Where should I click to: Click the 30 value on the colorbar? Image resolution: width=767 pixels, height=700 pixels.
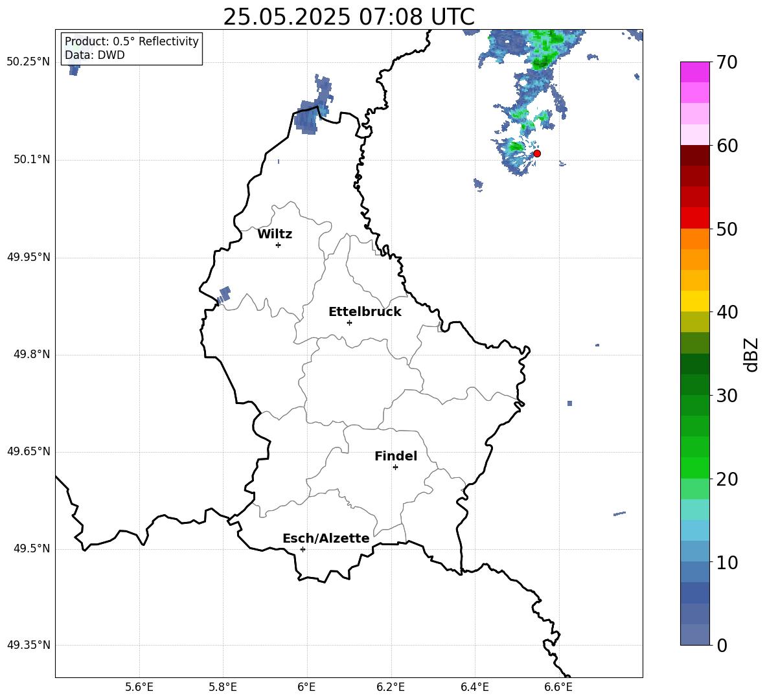(x=727, y=396)
